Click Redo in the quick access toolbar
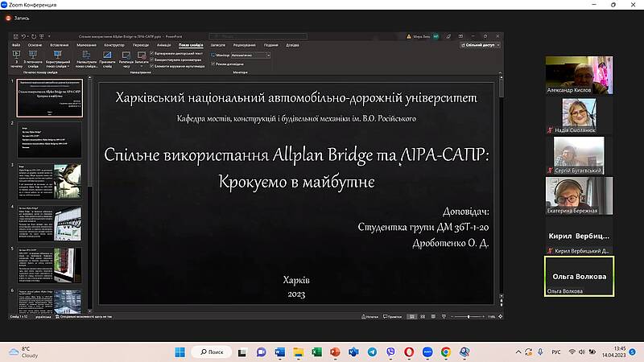The image size is (644, 362). point(34,36)
